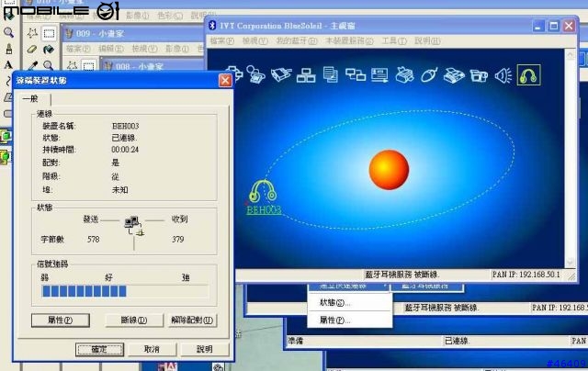The width and height of the screenshot is (588, 371).
Task: Click the 取消 cancel button
Action: pyautogui.click(x=152, y=349)
